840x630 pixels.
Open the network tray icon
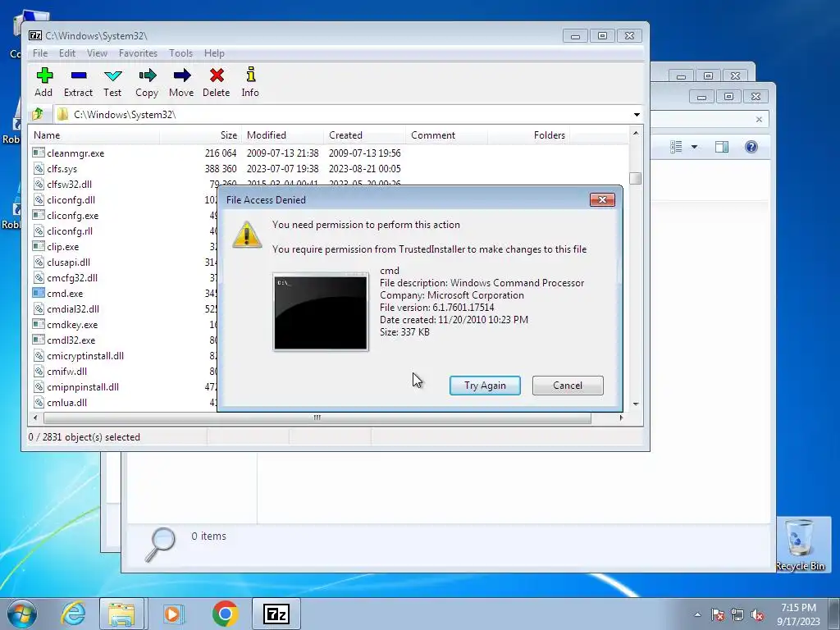pos(737,614)
